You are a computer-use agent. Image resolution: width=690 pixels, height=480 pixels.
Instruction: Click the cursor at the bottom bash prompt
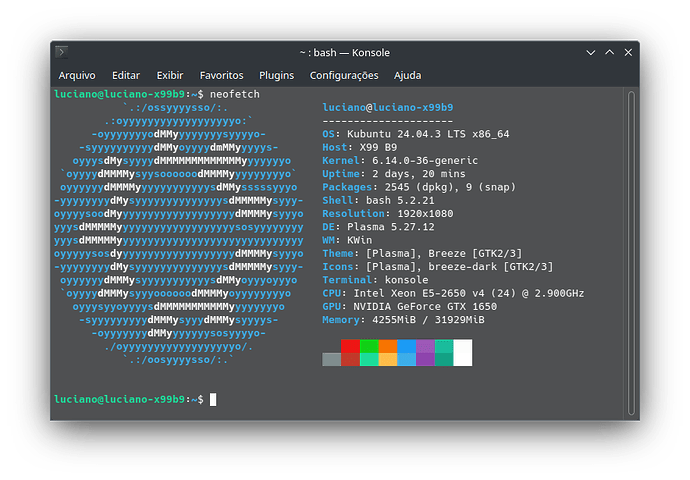(213, 400)
